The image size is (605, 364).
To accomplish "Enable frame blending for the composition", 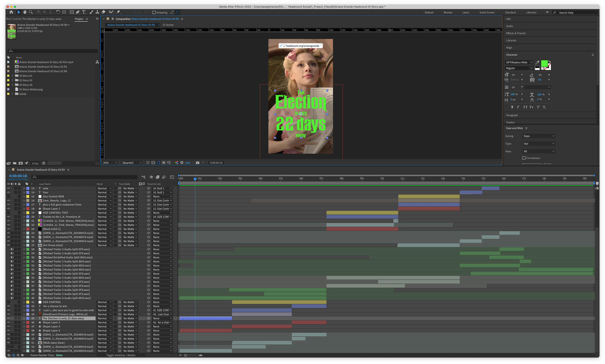I will [158, 177].
